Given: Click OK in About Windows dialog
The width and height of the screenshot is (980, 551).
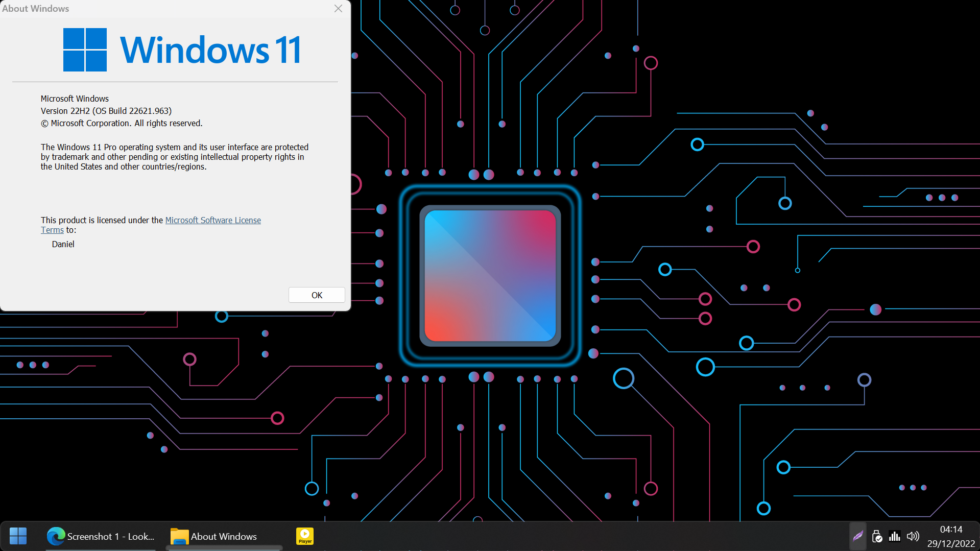Looking at the screenshot, I should (317, 295).
